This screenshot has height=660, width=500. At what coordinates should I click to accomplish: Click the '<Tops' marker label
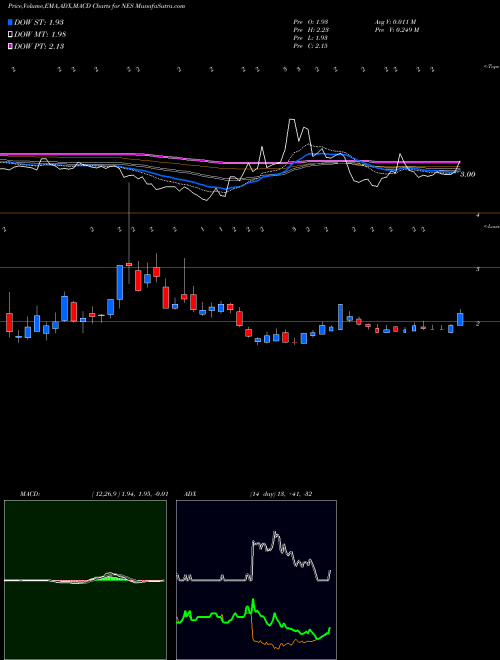point(491,67)
